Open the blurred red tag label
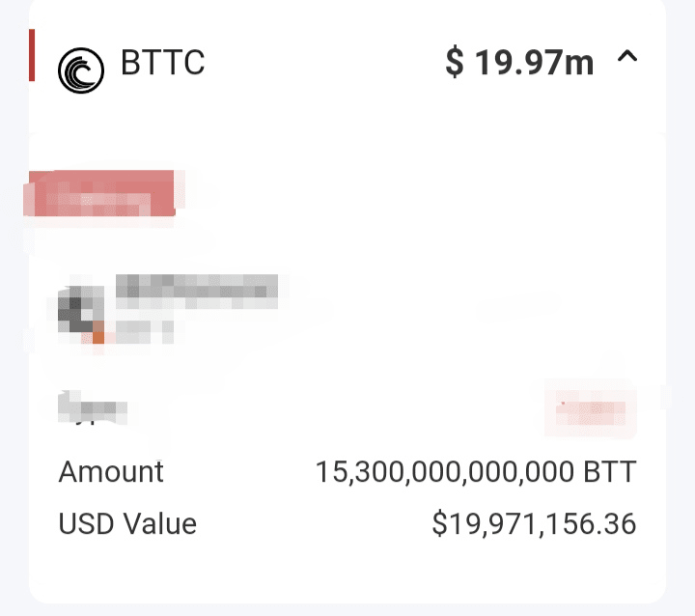This screenshot has height=616, width=695. pyautogui.click(x=104, y=193)
